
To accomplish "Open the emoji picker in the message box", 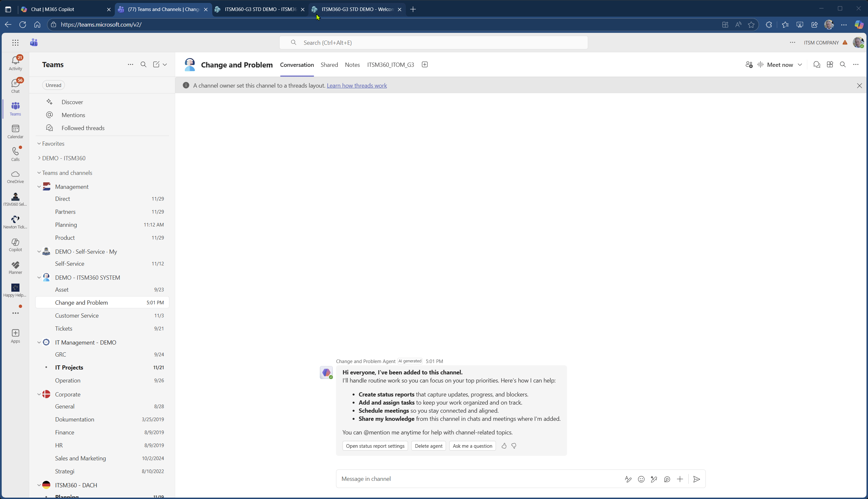I will click(x=641, y=479).
